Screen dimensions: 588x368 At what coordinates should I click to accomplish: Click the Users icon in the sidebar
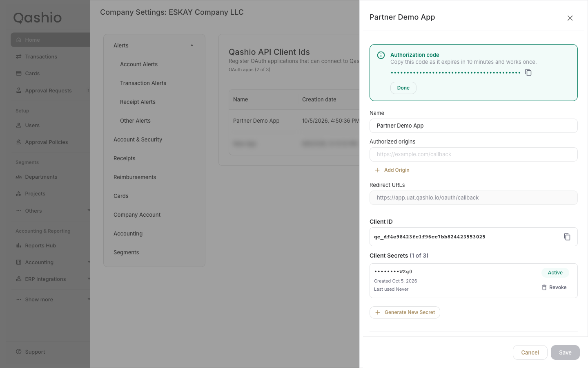[19, 125]
